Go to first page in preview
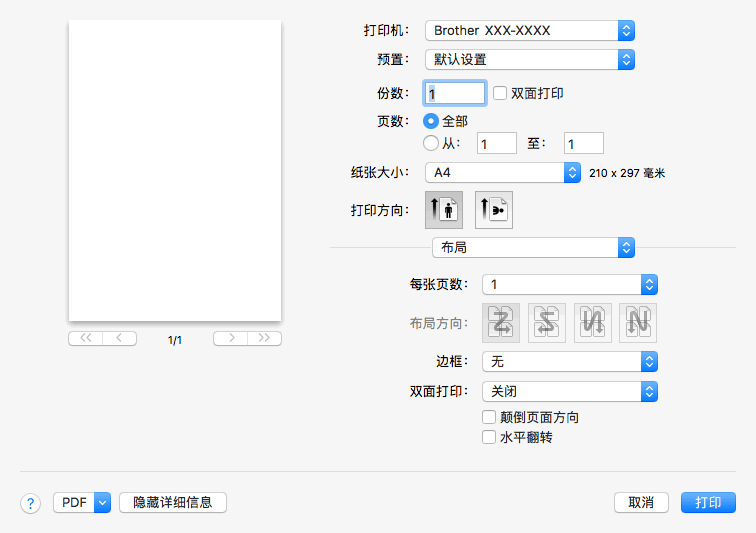The image size is (756, 533). click(85, 339)
